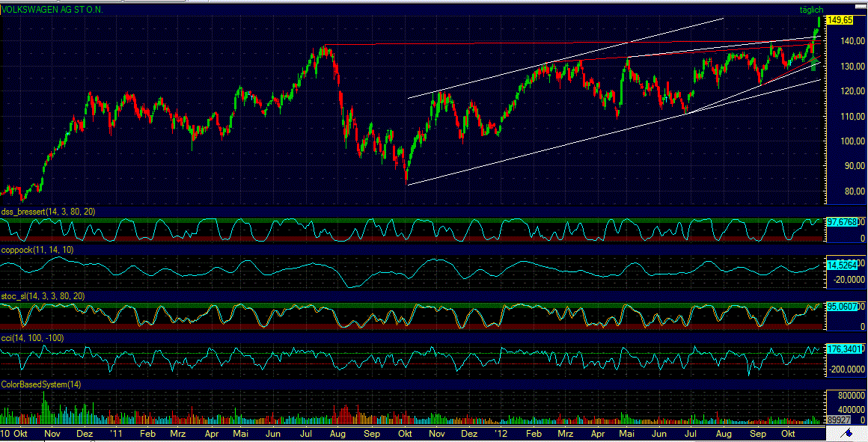Click the 95,0607 stochastic value box
This screenshot has width=868, height=442.
click(x=843, y=307)
